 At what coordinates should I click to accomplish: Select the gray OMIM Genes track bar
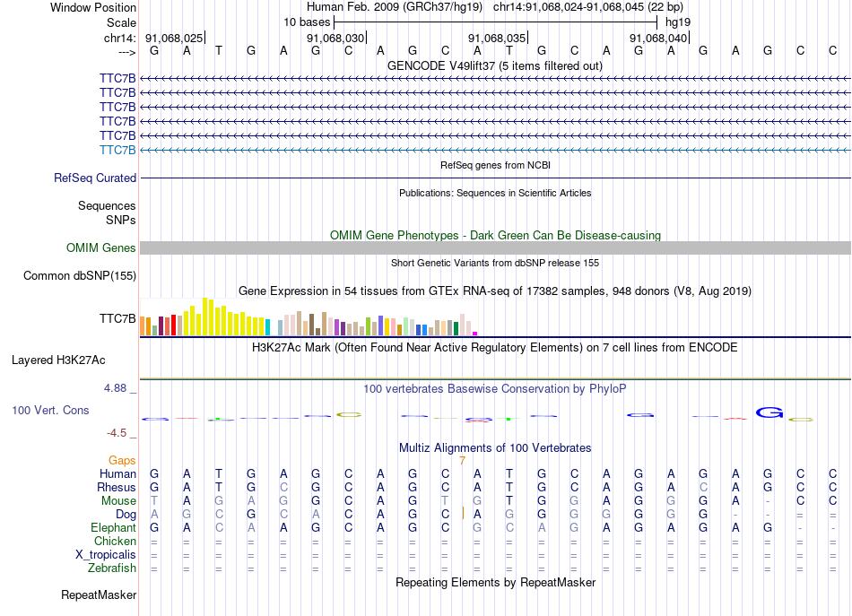point(495,247)
